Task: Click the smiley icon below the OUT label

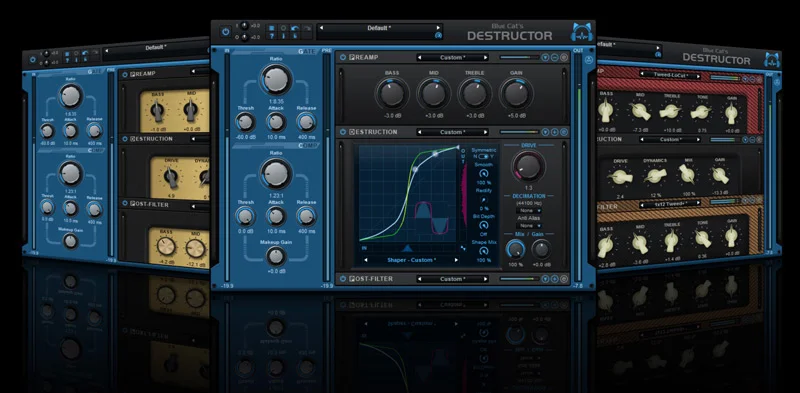Action: tap(590, 60)
